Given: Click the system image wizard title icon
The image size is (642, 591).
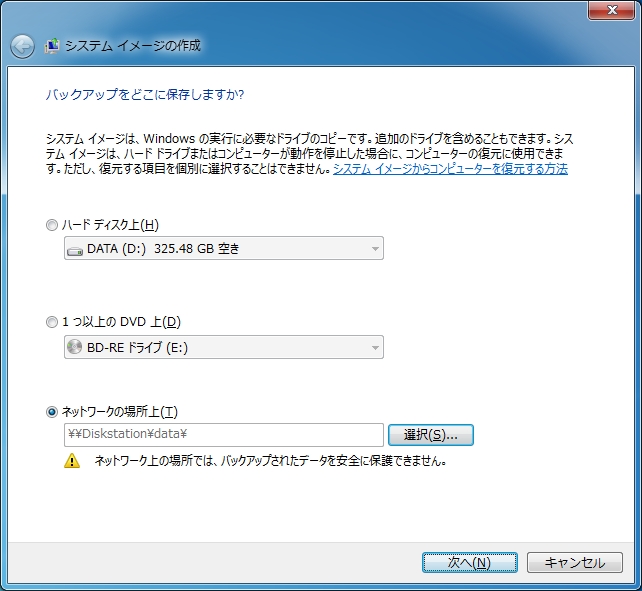Looking at the screenshot, I should pyautogui.click(x=52, y=46).
